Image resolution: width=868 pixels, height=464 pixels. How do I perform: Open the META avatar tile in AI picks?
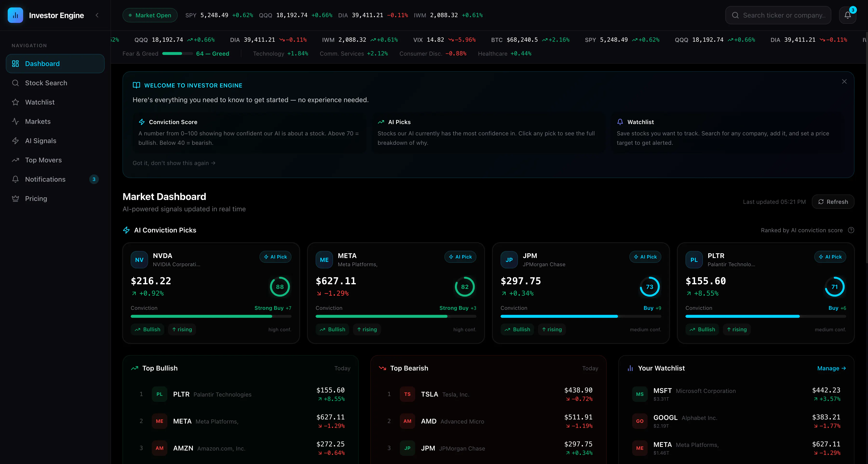324,260
